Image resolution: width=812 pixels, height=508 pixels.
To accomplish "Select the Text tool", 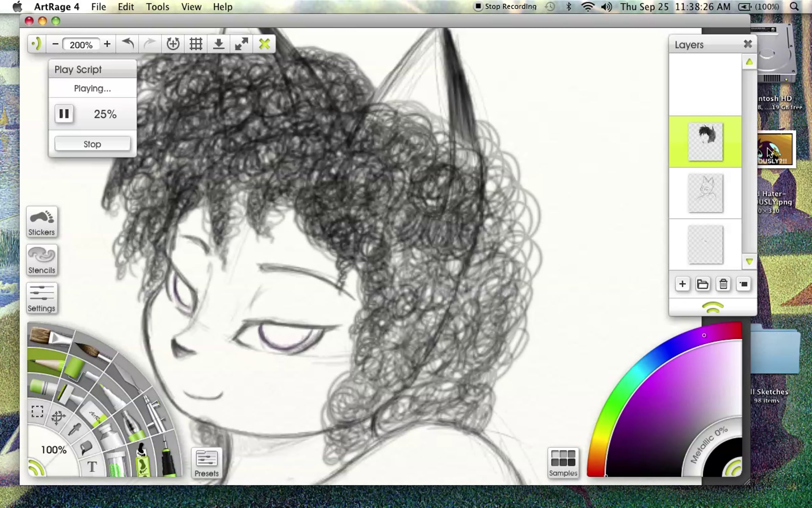I will point(92,467).
